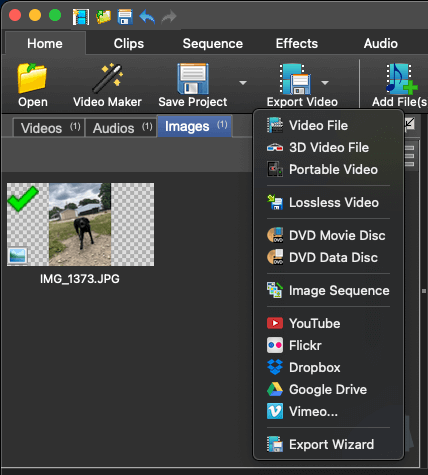Image resolution: width=428 pixels, height=475 pixels.
Task: Click the quick save icon in title bar
Action: click(125, 17)
